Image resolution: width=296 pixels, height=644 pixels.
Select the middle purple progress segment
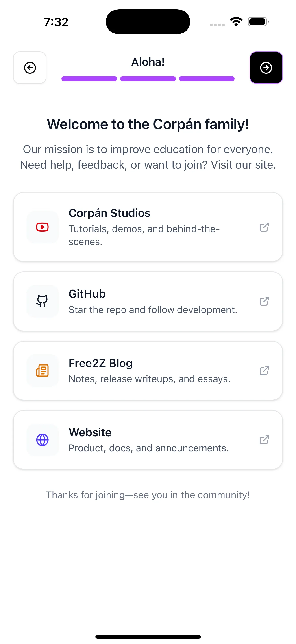(148, 79)
